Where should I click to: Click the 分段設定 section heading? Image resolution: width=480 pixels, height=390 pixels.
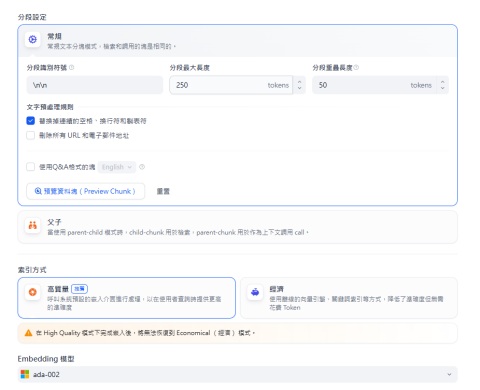click(x=32, y=17)
